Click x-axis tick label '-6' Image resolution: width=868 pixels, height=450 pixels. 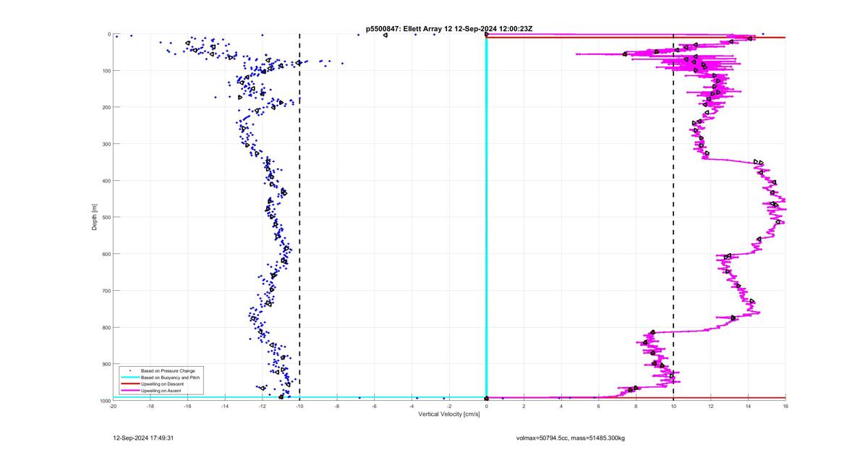click(x=375, y=406)
